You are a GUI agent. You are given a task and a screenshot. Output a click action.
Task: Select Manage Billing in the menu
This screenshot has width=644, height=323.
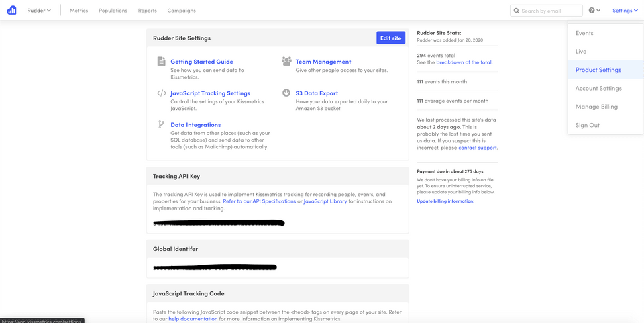[x=596, y=107]
